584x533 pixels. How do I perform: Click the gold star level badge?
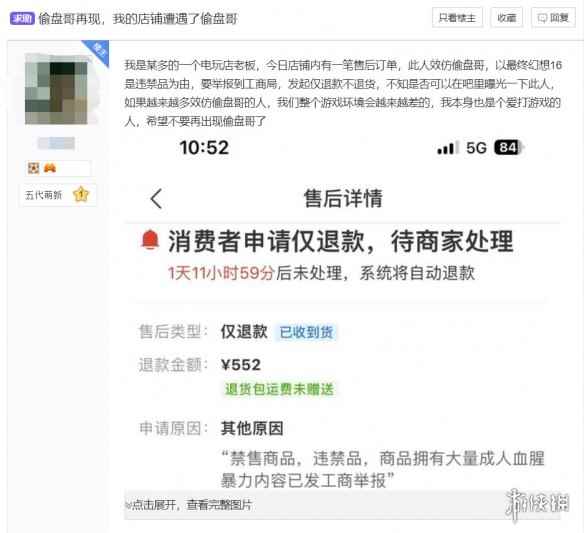click(81, 194)
